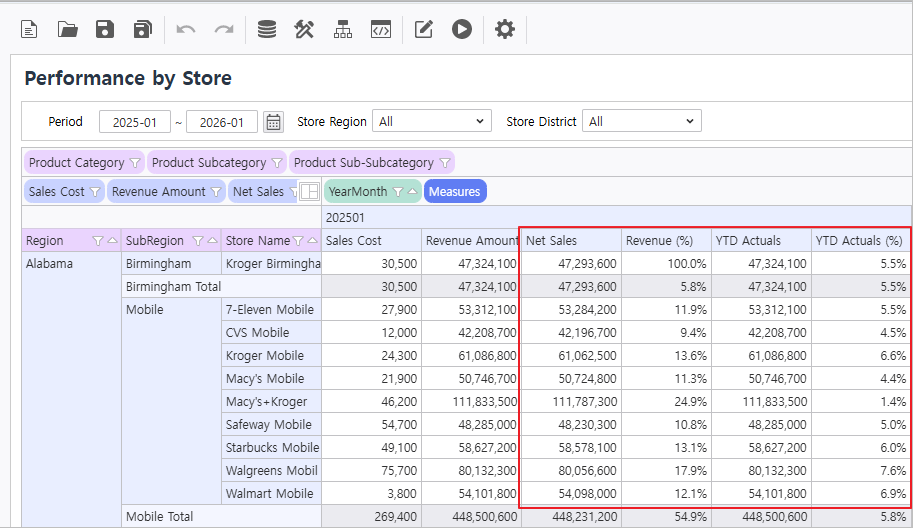Expand the Store District dropdown
The height and width of the screenshot is (528, 913).
[642, 122]
